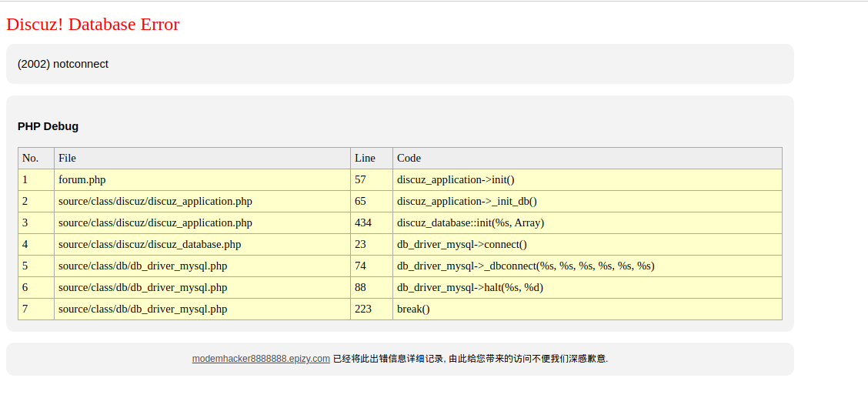Click the 'source/class/discuz/discuz_database.php' cell
Screen dimensions: 868x398
202,245
